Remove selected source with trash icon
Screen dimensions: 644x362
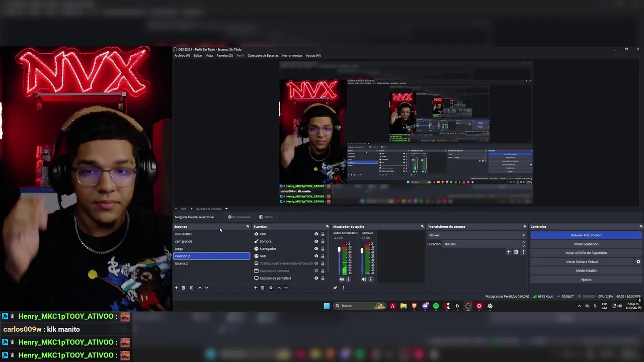pos(262,288)
